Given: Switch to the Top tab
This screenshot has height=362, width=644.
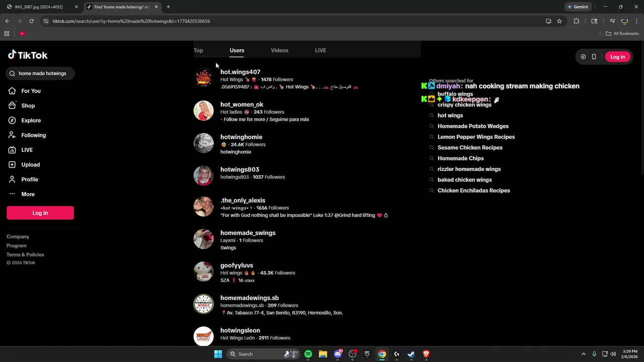Looking at the screenshot, I should click(x=198, y=50).
